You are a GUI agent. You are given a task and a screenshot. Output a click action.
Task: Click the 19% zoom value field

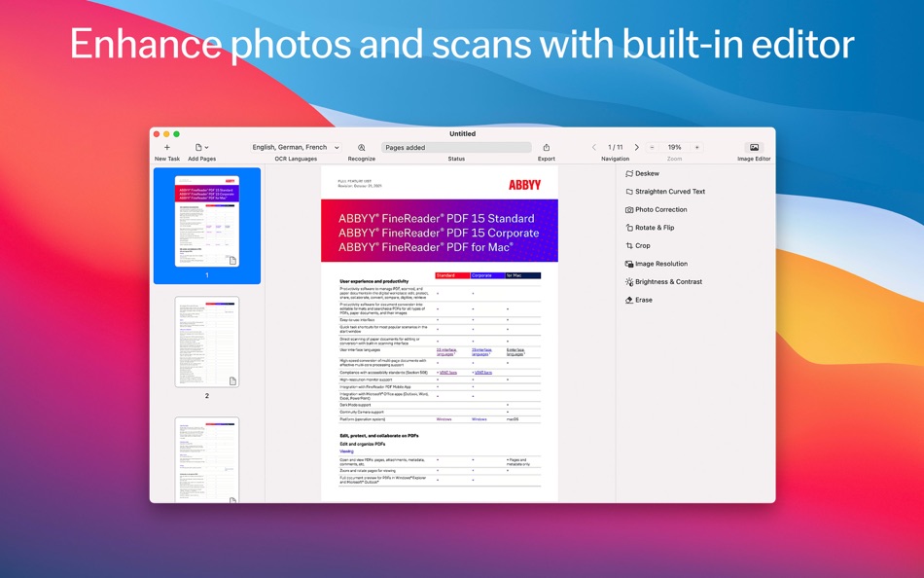click(674, 148)
